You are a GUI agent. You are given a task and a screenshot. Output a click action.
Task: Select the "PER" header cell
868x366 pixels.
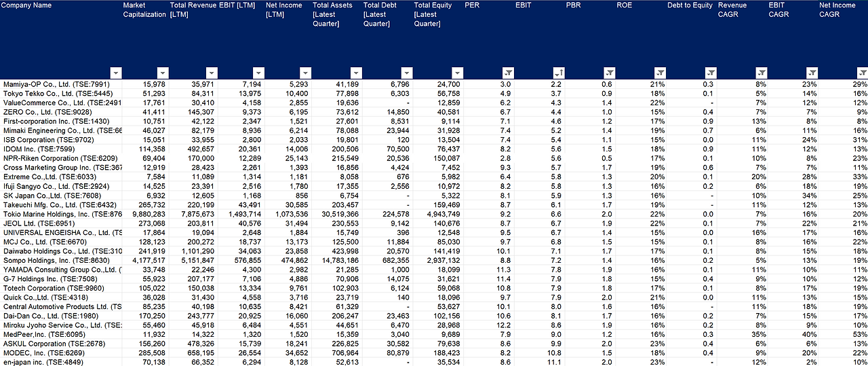coord(489,39)
